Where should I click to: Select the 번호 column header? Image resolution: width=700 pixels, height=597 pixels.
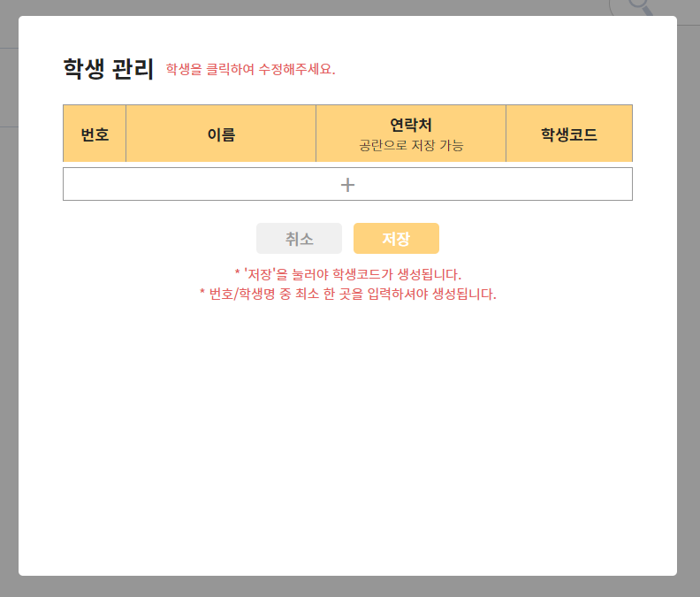point(95,134)
